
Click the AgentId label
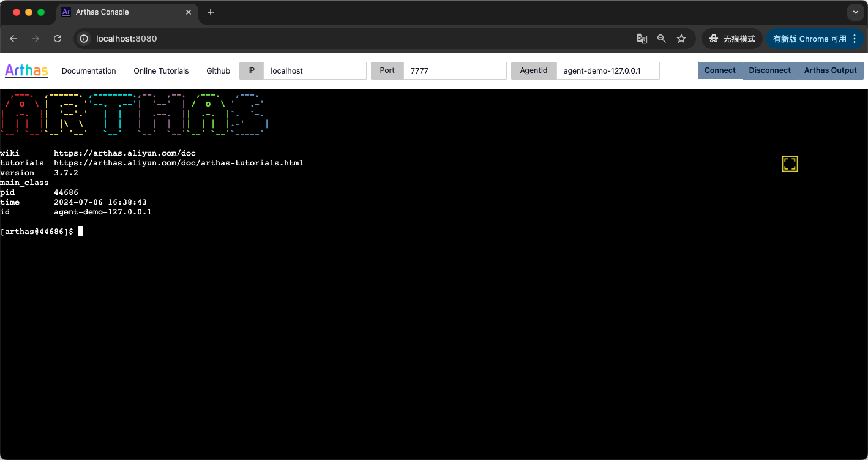534,70
